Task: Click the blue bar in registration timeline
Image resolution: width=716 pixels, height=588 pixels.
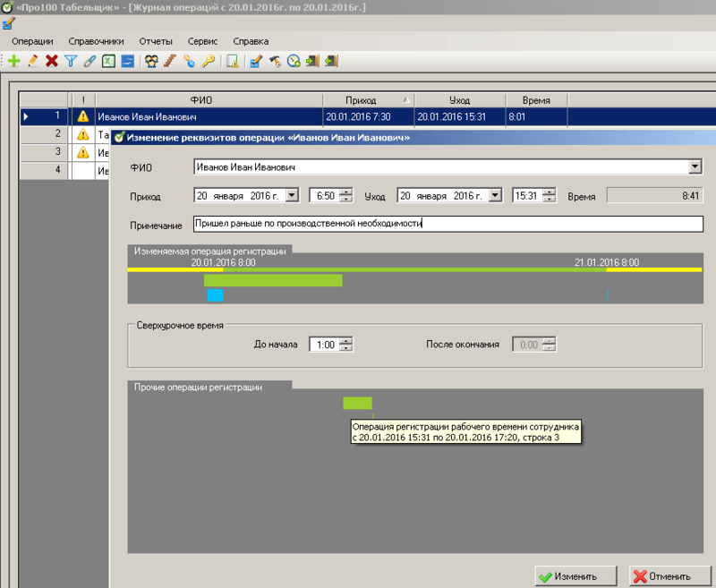Action: click(215, 295)
